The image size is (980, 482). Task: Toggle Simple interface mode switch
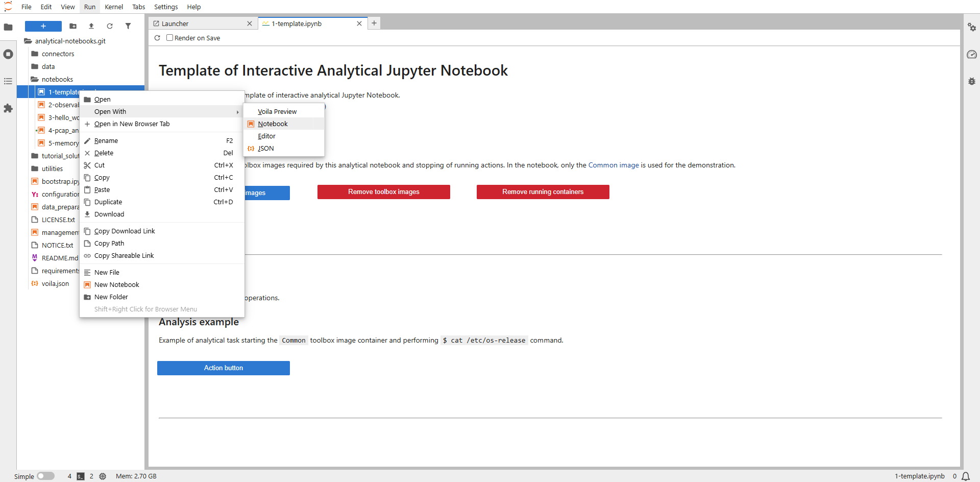coord(45,476)
